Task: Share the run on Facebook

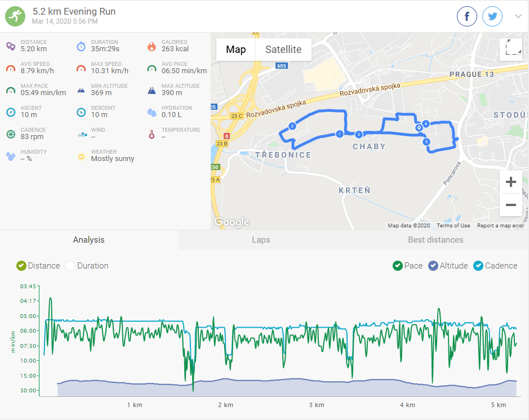Action: coord(467,17)
